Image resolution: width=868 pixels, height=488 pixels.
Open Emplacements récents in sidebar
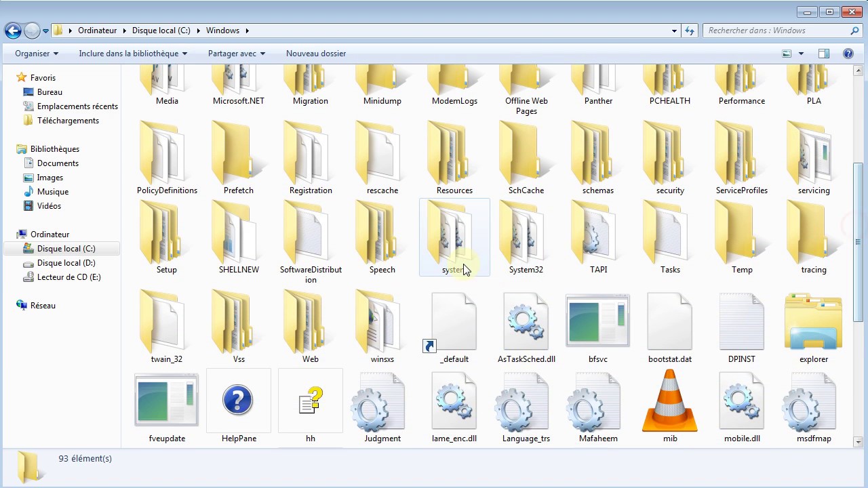coord(77,106)
